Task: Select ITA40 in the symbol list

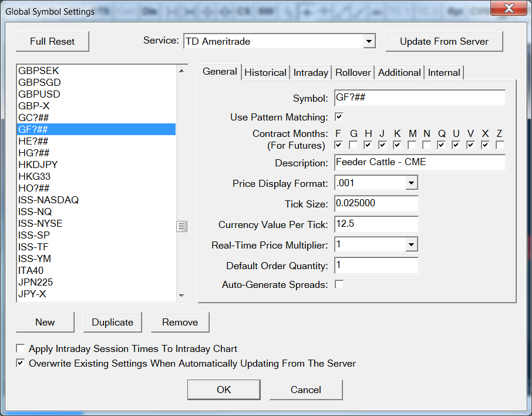Action: (x=96, y=270)
